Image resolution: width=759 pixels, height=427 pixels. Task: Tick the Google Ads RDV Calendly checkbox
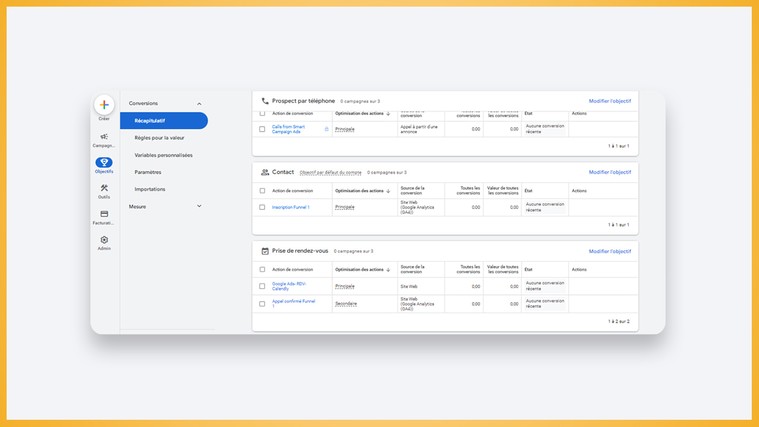point(262,286)
